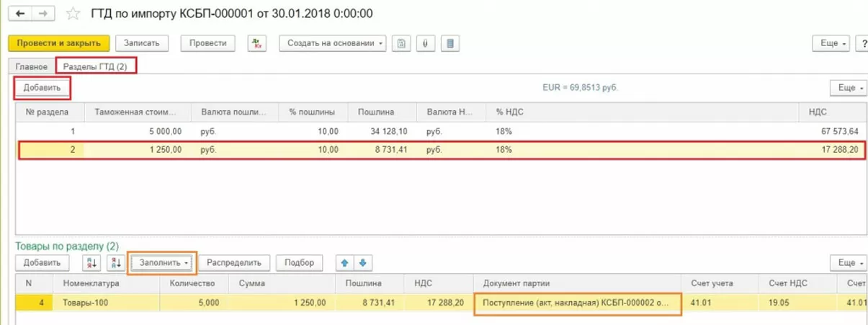Click the Распределить button
The image size is (868, 325).
tap(235, 263)
